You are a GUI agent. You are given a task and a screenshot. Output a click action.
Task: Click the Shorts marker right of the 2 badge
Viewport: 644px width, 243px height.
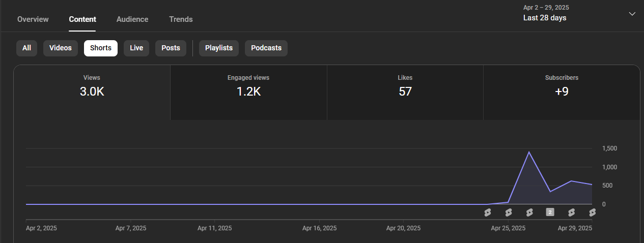(x=571, y=212)
